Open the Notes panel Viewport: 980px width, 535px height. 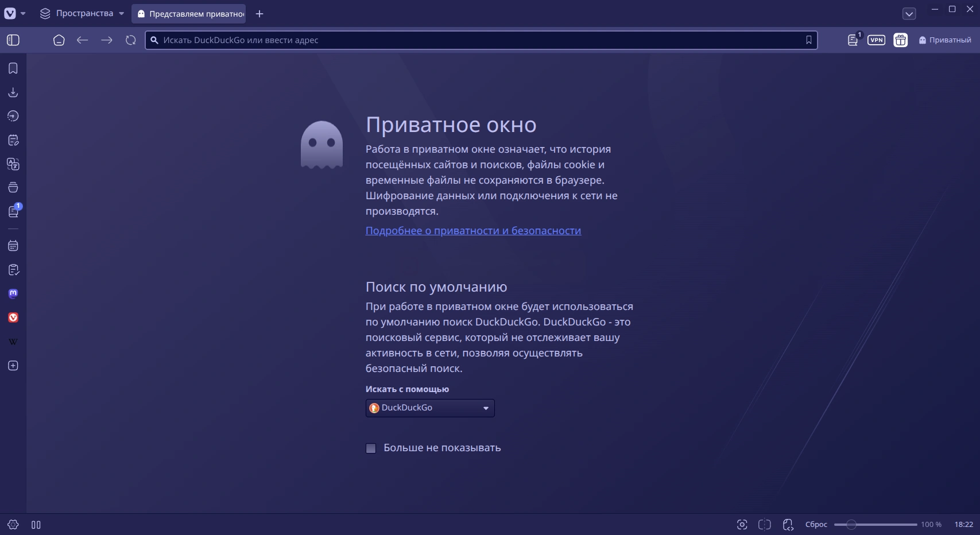pyautogui.click(x=13, y=139)
